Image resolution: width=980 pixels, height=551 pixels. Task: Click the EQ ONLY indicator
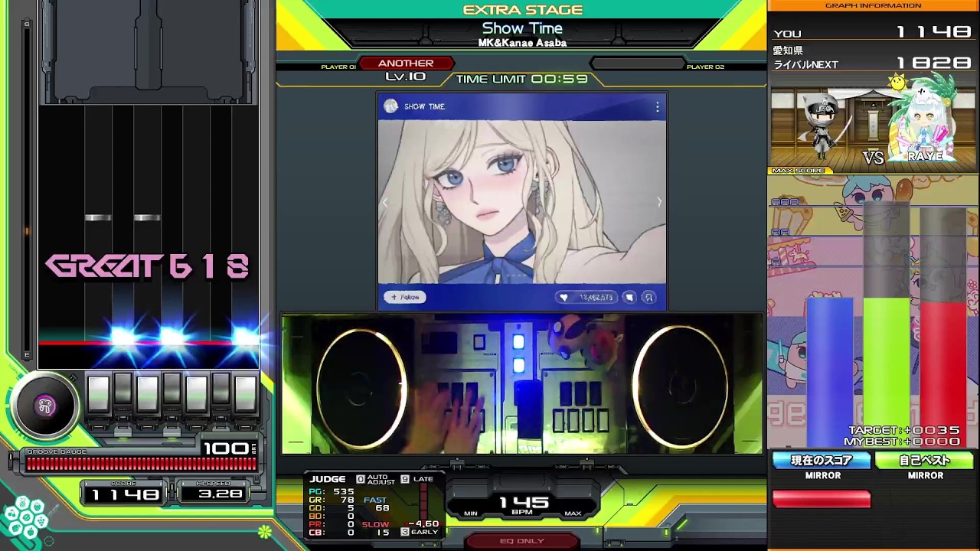(522, 540)
